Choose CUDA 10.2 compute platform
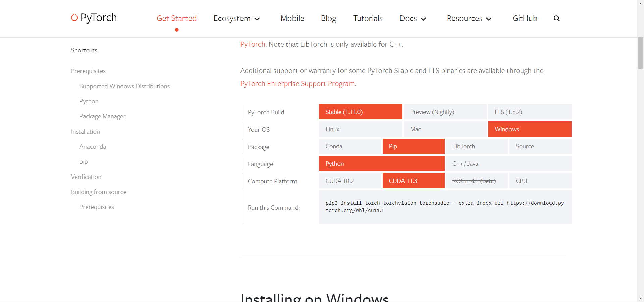This screenshot has width=644, height=302. point(350,181)
